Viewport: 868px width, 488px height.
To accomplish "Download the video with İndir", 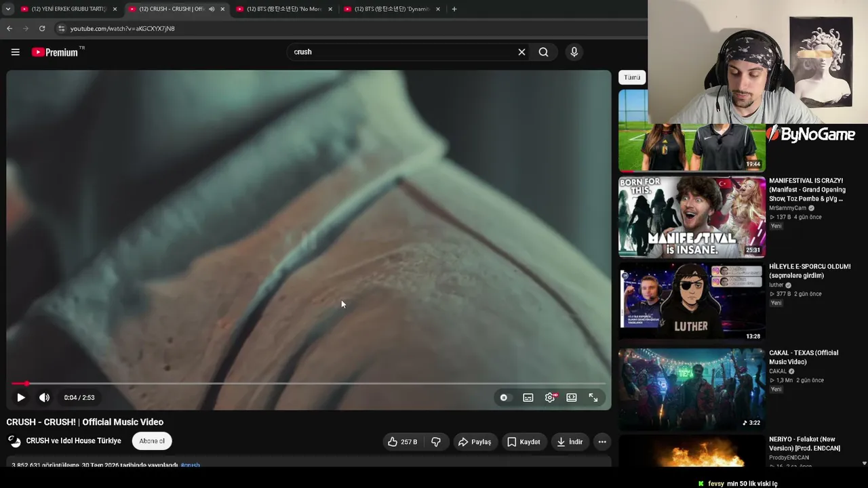I will pos(570,442).
